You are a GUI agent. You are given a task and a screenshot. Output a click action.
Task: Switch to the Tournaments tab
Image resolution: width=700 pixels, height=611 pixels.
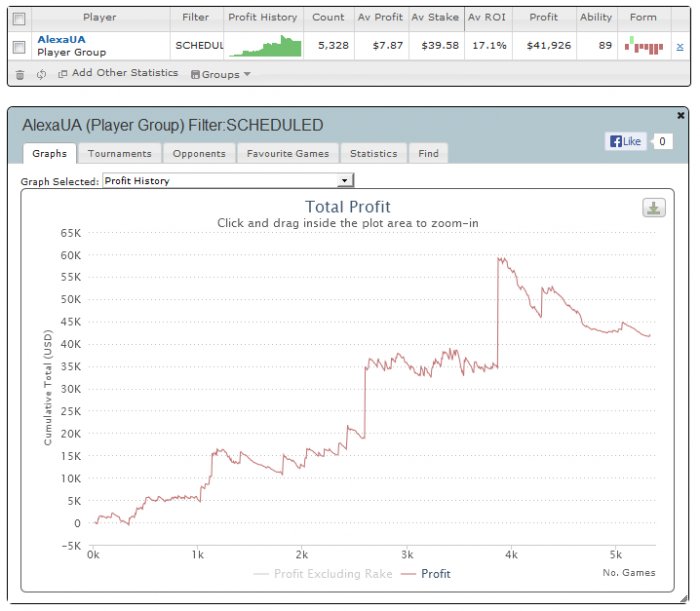coord(120,154)
